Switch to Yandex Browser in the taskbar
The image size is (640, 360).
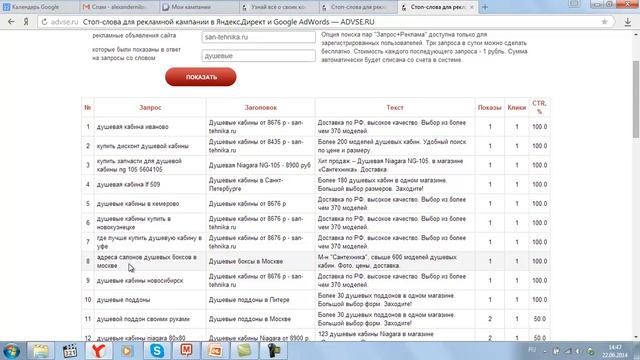[98, 351]
